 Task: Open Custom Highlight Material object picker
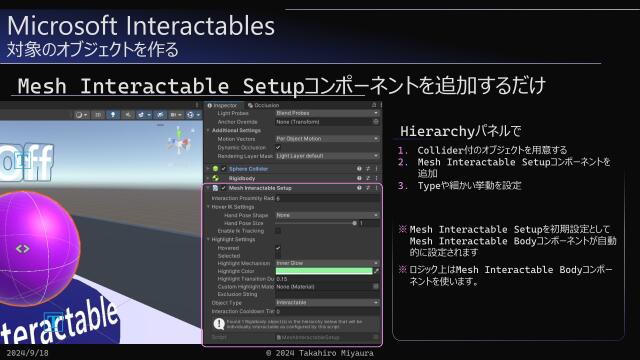click(376, 287)
